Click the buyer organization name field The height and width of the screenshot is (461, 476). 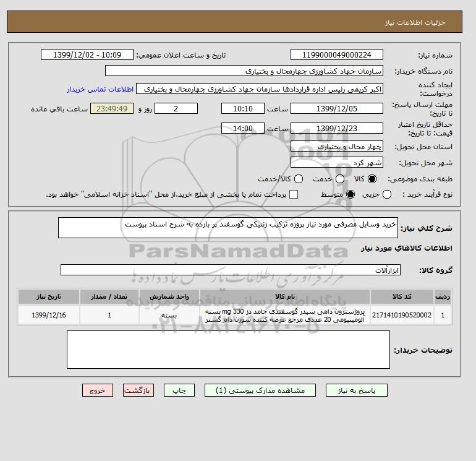[x=244, y=71]
